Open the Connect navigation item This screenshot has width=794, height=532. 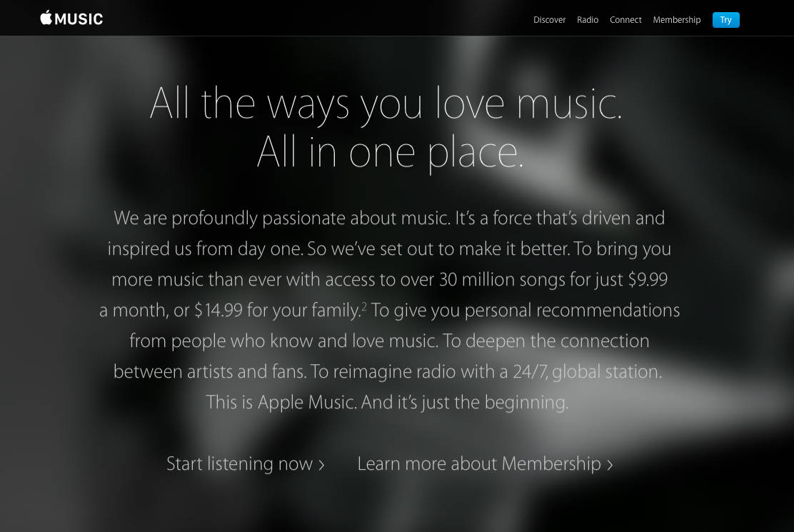coord(625,20)
